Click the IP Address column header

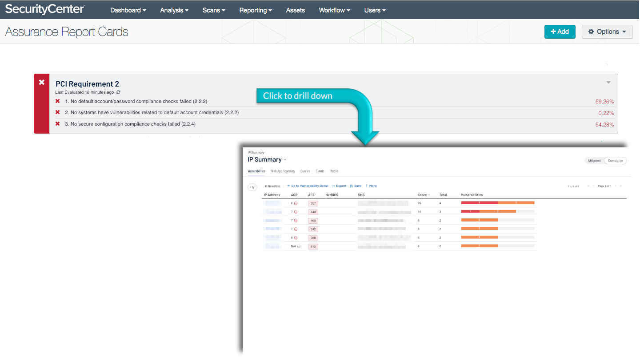[x=272, y=195]
